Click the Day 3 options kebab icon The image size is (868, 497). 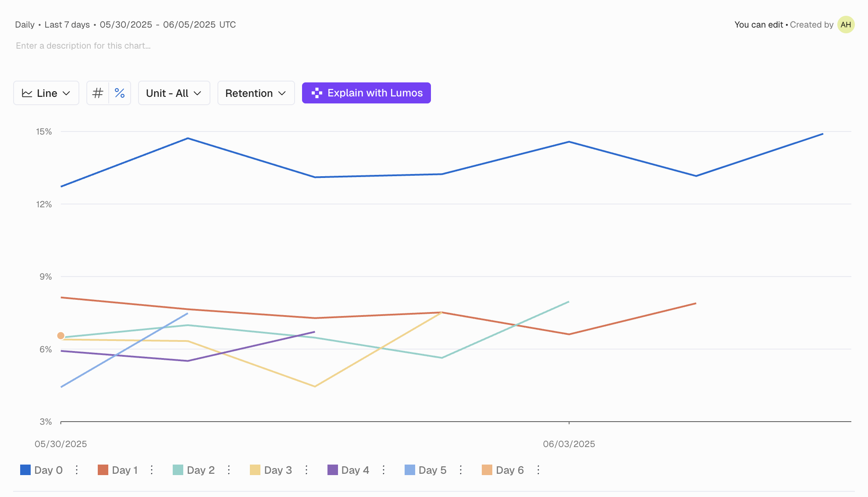(306, 470)
